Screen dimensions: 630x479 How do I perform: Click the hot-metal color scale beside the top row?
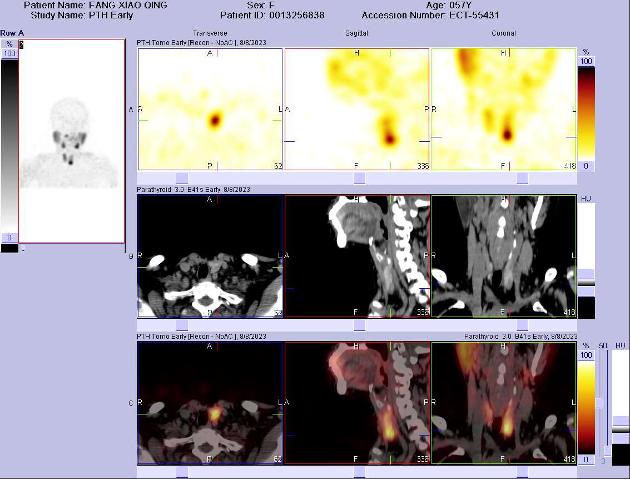[x=586, y=112]
